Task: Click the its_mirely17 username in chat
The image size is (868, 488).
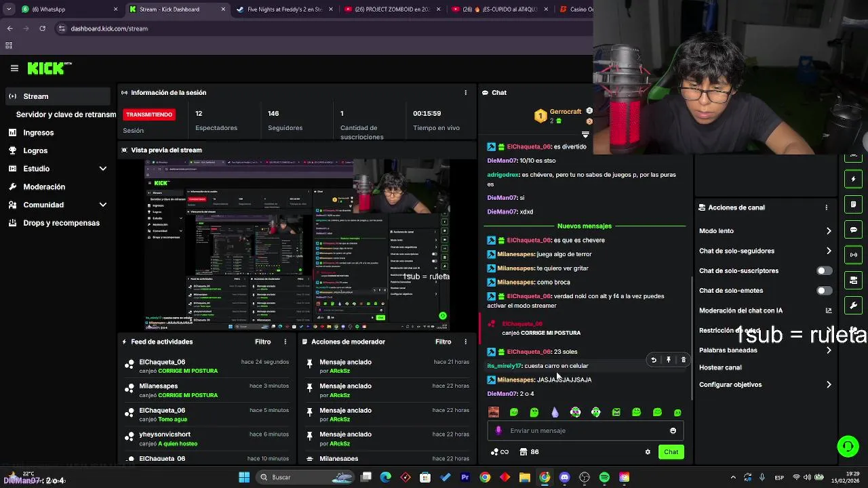Action: [504, 366]
